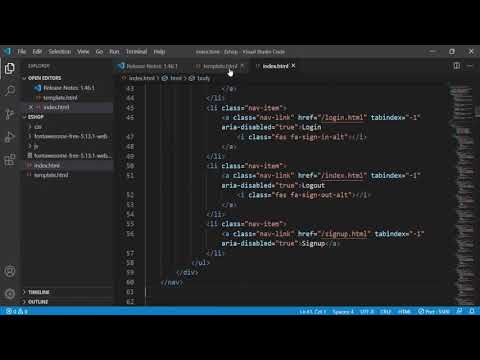The image size is (480, 360).
Task: Open template.html in ESHOP file tree
Action: [x=51, y=175]
